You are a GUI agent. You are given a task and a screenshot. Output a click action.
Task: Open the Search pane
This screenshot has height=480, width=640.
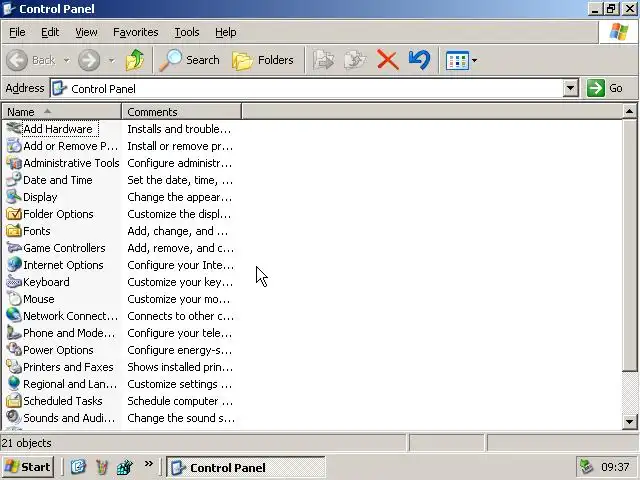click(189, 60)
